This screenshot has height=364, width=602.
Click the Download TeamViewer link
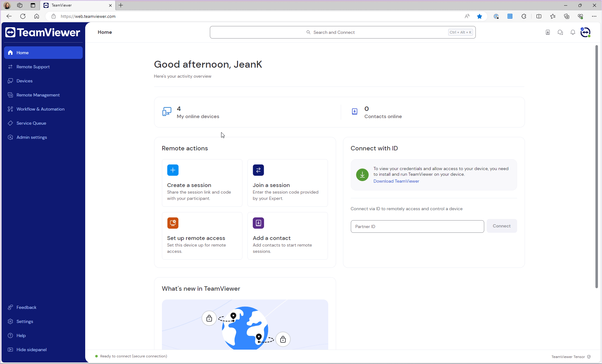(x=396, y=181)
